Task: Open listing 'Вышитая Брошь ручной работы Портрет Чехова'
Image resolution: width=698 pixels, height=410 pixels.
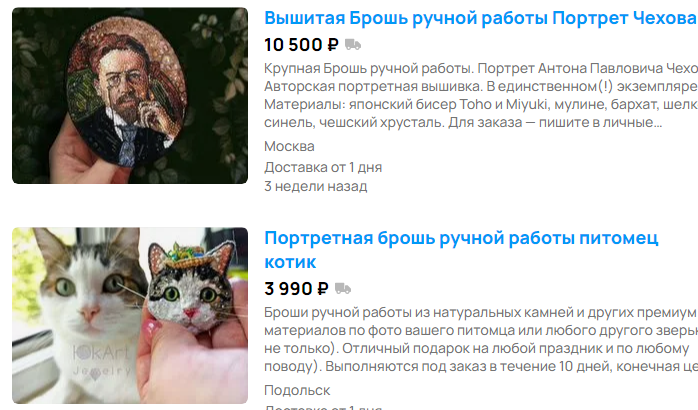Action: coord(480,18)
